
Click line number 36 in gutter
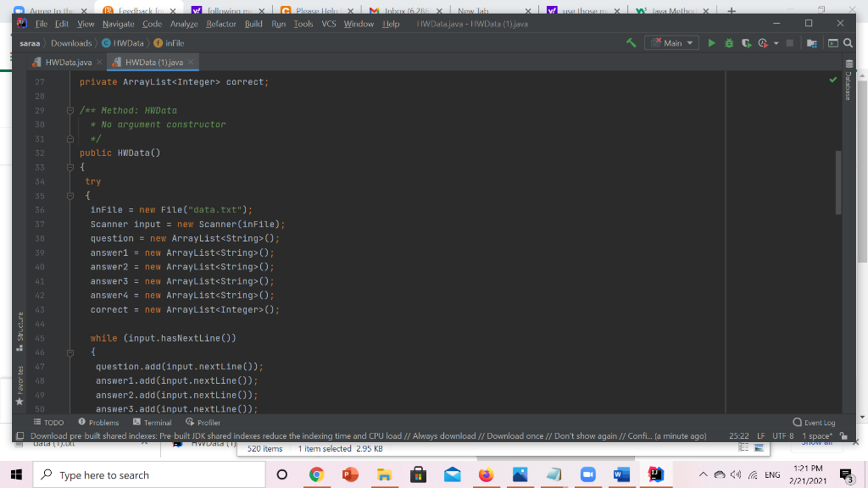(40, 210)
